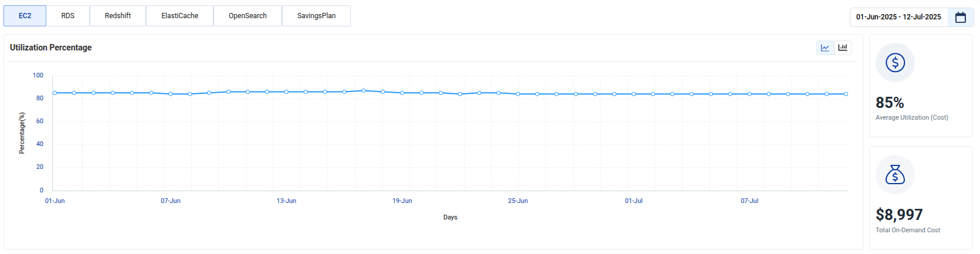
Task: Switch to line chart view
Action: tap(825, 48)
